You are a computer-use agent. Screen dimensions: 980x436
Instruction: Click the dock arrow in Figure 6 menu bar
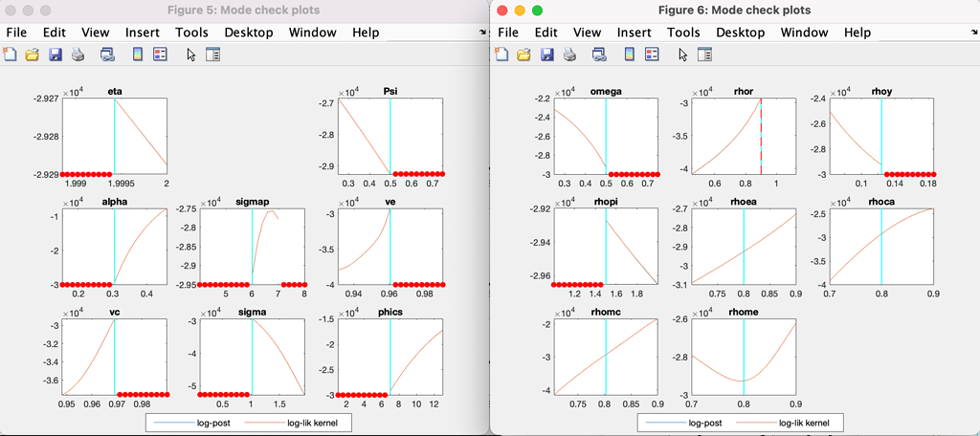(x=973, y=33)
